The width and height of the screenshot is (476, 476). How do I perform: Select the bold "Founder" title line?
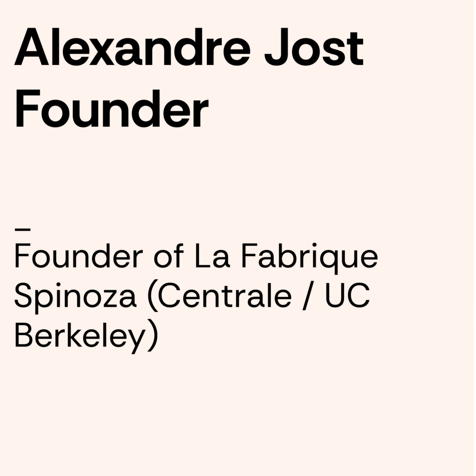point(111,110)
